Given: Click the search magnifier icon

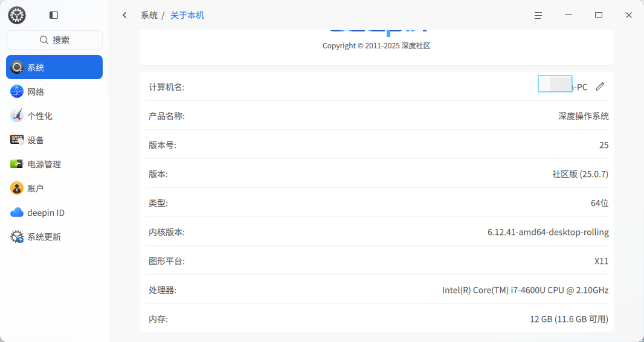Looking at the screenshot, I should (44, 40).
